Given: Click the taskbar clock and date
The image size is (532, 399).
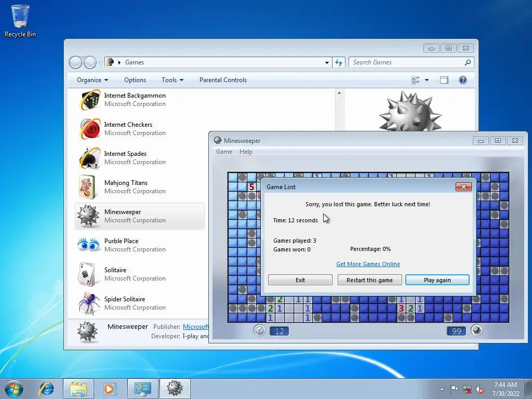Looking at the screenshot, I should [506, 389].
